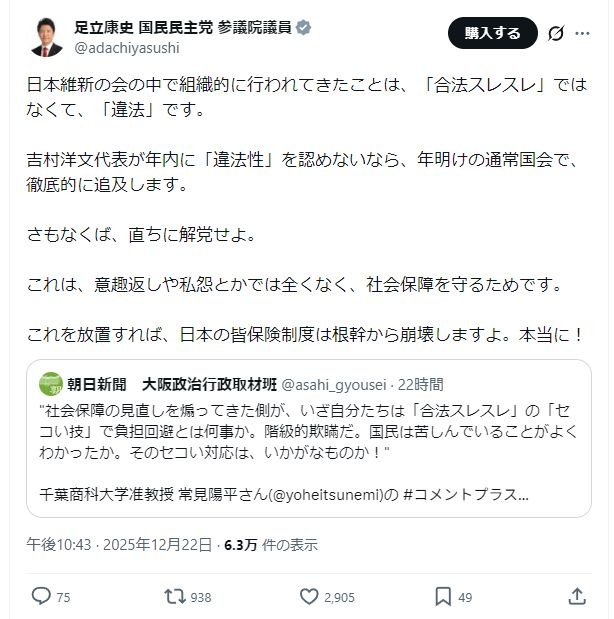Like the post with heart icon
This screenshot has height=619, width=614.
pyautogui.click(x=308, y=597)
